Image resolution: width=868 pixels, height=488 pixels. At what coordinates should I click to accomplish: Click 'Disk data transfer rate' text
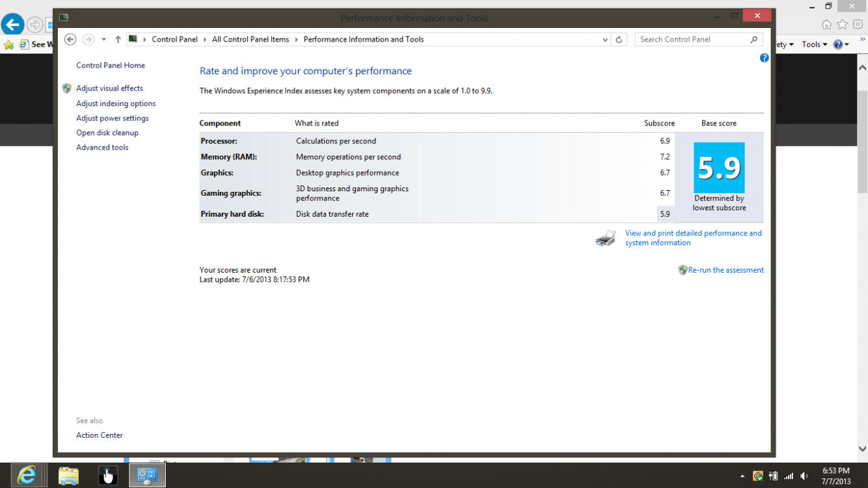332,214
